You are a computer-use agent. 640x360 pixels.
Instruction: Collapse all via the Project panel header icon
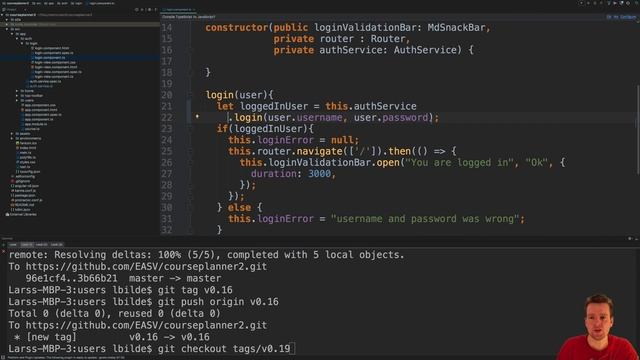142,9
